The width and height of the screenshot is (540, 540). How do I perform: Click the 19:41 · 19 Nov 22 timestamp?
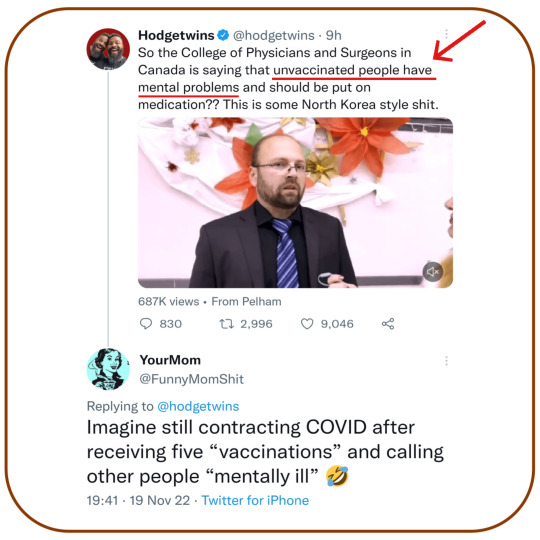pyautogui.click(x=138, y=500)
